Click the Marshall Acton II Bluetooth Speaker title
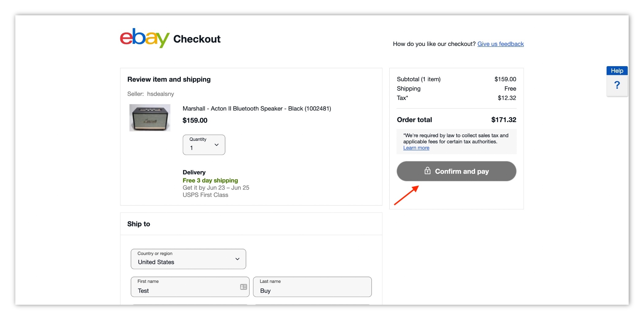The image size is (644, 320). (x=257, y=109)
